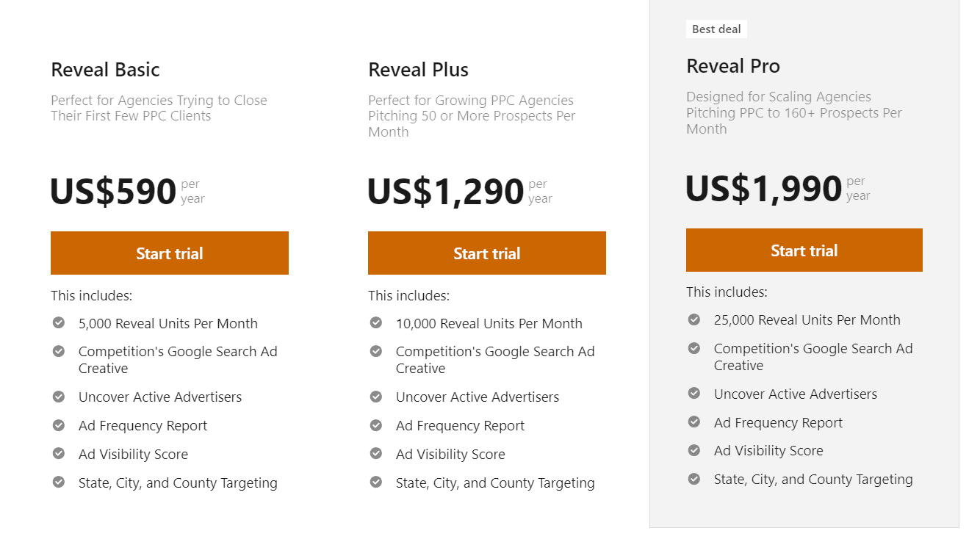Screen dimensions: 980x542
Task: Select the Reveal Pro plan title
Action: tap(733, 65)
